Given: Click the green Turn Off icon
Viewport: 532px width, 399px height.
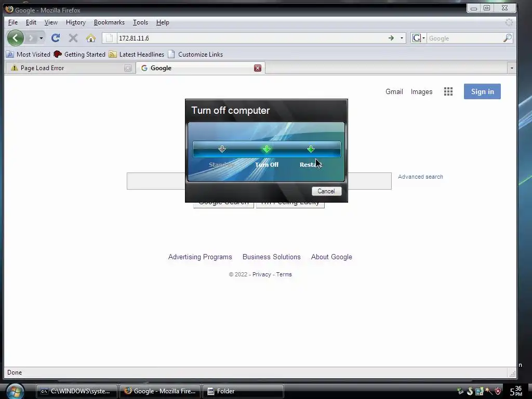Looking at the screenshot, I should 267,149.
